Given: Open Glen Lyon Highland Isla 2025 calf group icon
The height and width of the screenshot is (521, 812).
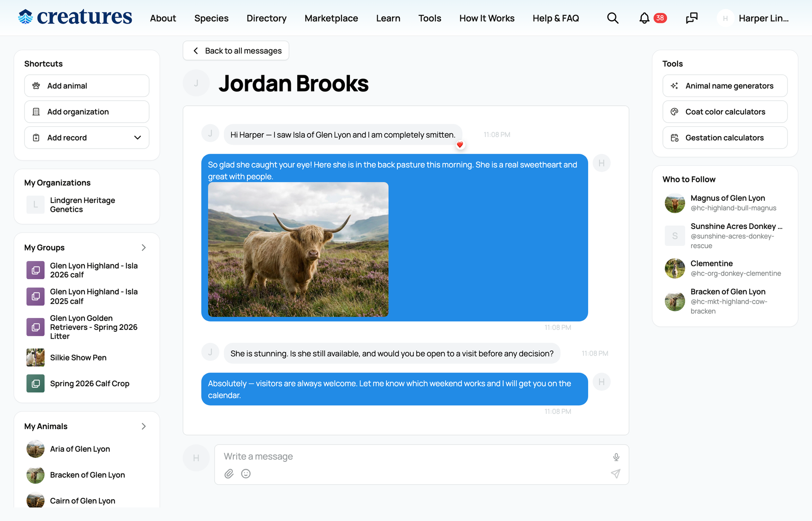Looking at the screenshot, I should (x=36, y=297).
